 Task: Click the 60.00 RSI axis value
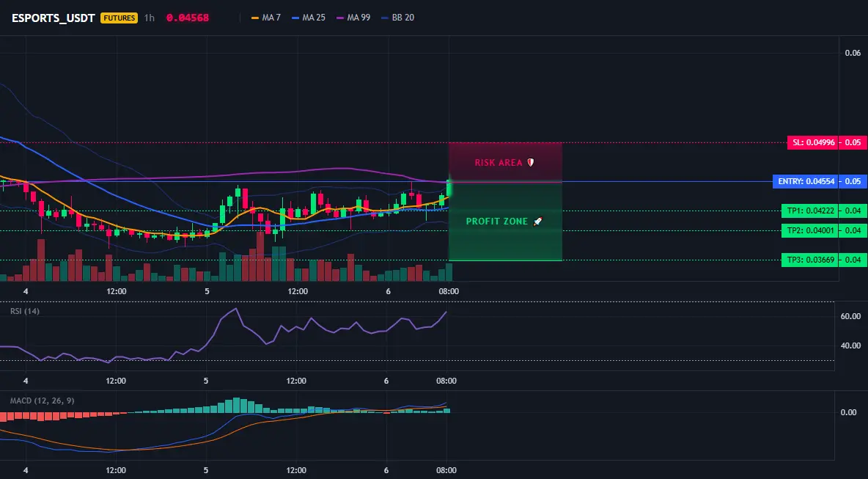[x=851, y=316]
